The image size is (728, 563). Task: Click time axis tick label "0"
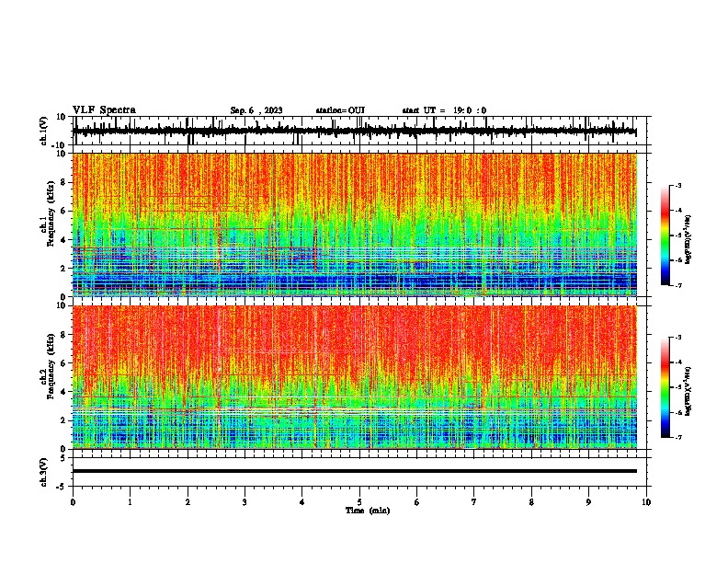click(x=73, y=502)
